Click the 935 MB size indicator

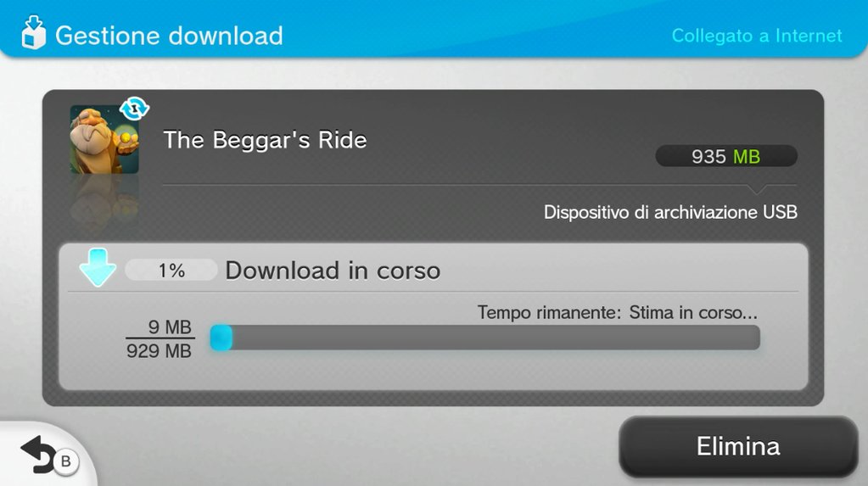(x=726, y=156)
